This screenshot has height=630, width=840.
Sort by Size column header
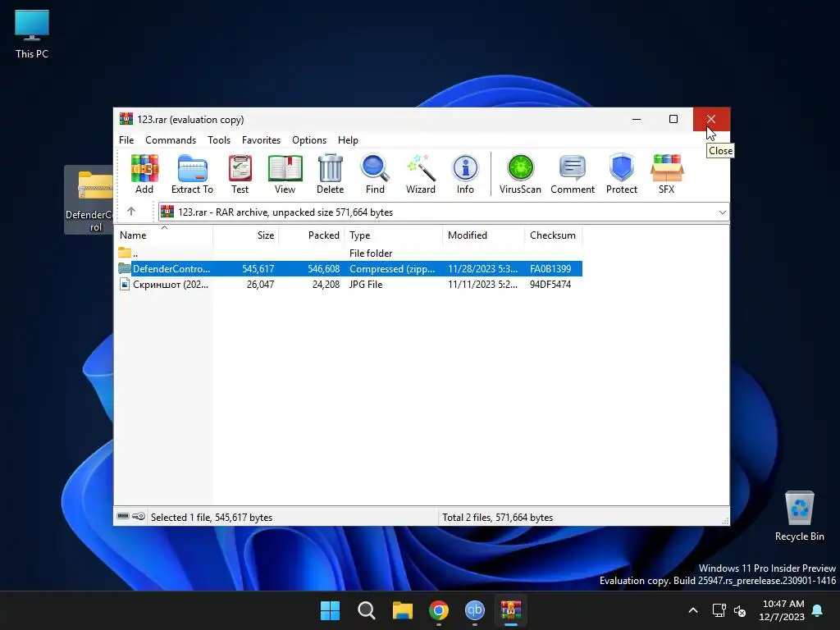pyautogui.click(x=245, y=235)
